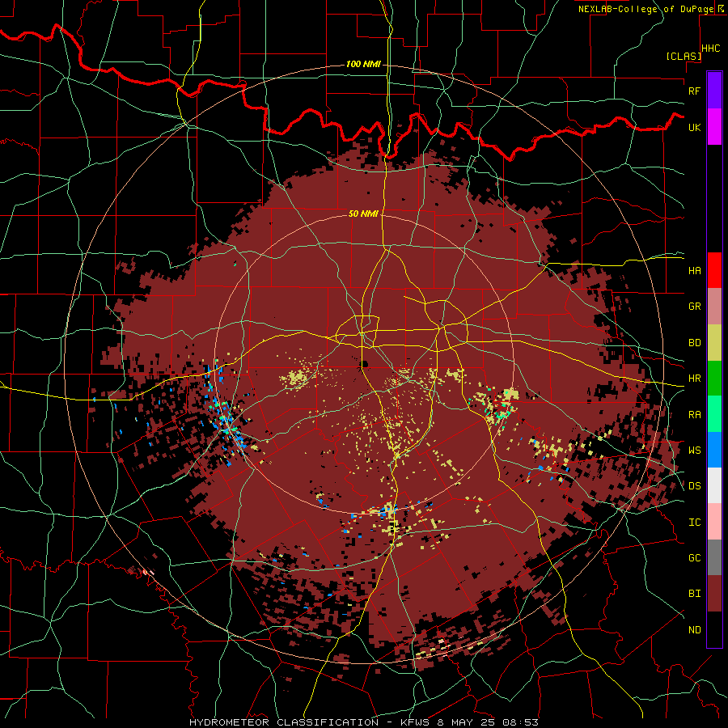Screen dimensions: 728x728
Task: Select the olive-yellow BD legend swatch
Action: click(714, 343)
